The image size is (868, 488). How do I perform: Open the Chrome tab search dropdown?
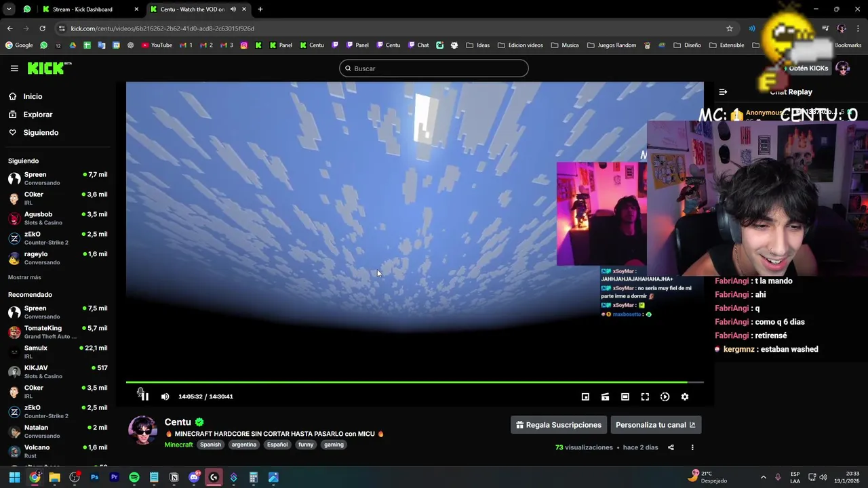9,9
